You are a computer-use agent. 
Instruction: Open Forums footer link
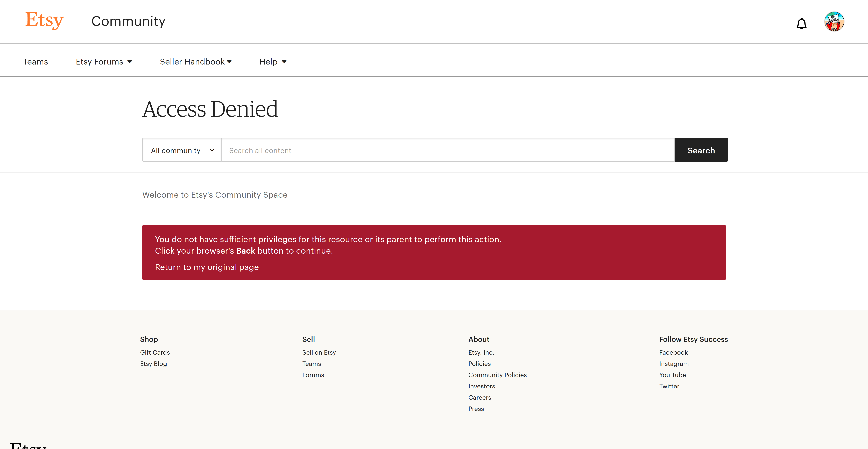coord(313,375)
